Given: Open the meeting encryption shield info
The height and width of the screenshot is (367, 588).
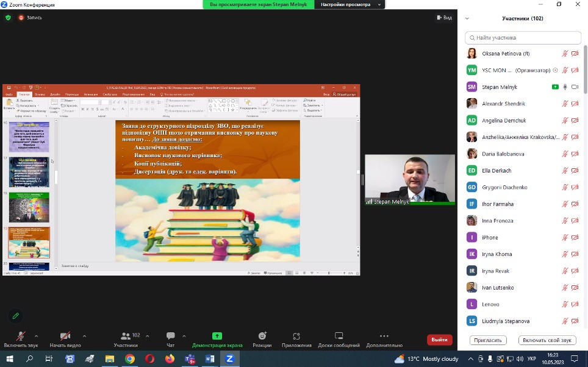Looking at the screenshot, I should [x=9, y=18].
